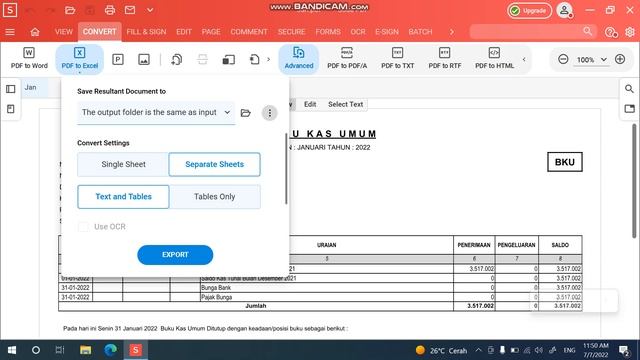Image resolution: width=640 pixels, height=360 pixels.
Task: Open the page thumbnails panel icon
Action: pyautogui.click(x=11, y=109)
